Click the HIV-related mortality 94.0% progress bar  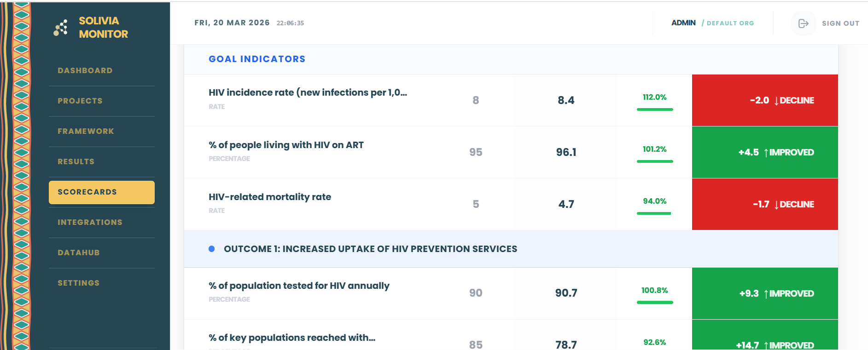click(x=655, y=213)
